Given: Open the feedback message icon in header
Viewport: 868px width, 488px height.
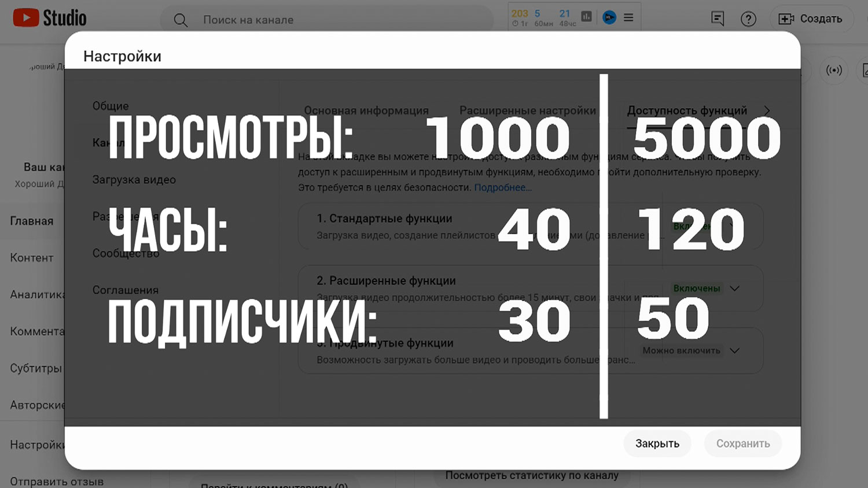Looking at the screenshot, I should 718,19.
